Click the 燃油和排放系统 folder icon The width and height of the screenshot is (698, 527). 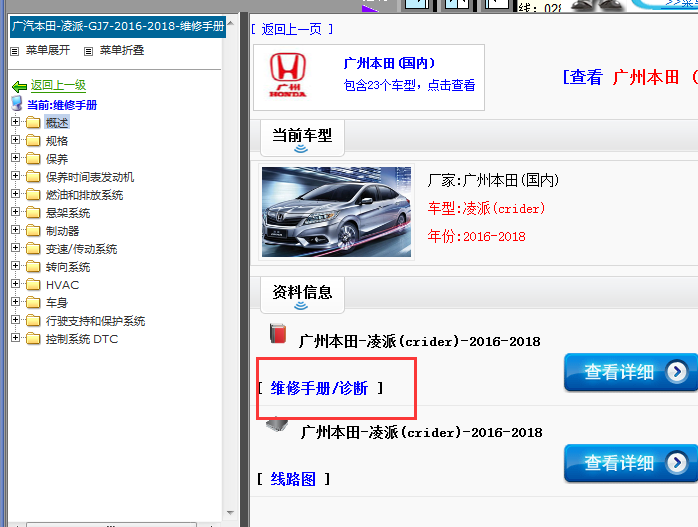(x=33, y=195)
